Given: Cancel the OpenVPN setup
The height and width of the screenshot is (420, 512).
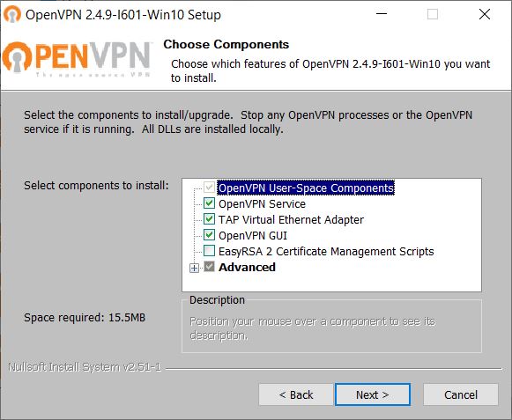Looking at the screenshot, I should click(x=461, y=394).
